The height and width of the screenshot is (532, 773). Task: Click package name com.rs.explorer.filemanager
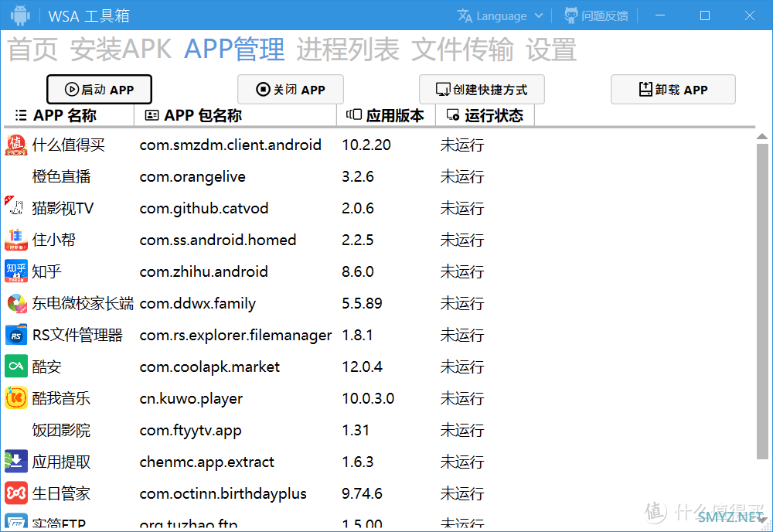(x=236, y=335)
